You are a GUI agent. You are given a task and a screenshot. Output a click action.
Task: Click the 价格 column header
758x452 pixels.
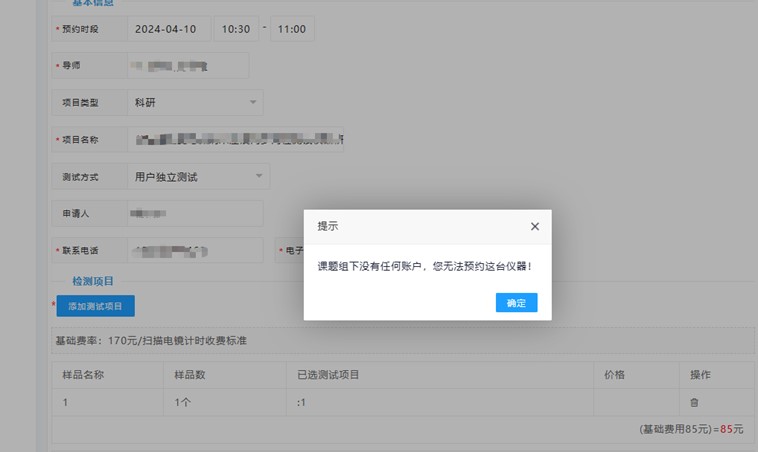[614, 375]
